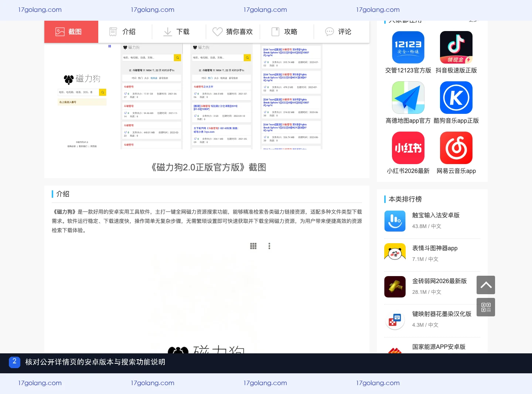Click the 交管12123 app icon

tap(408, 47)
